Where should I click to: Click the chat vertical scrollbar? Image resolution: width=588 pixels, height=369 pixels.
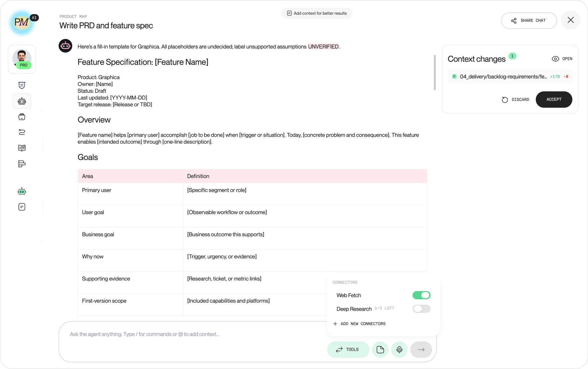[435, 72]
